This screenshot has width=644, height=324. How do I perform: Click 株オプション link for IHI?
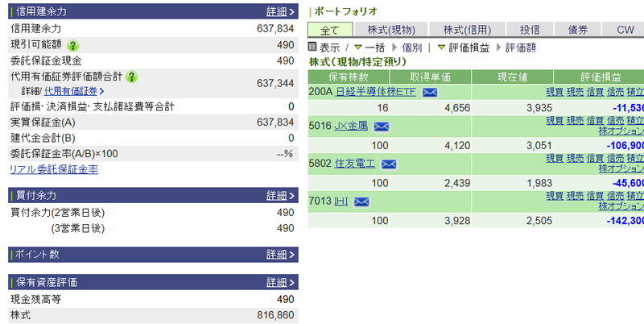[621, 206]
